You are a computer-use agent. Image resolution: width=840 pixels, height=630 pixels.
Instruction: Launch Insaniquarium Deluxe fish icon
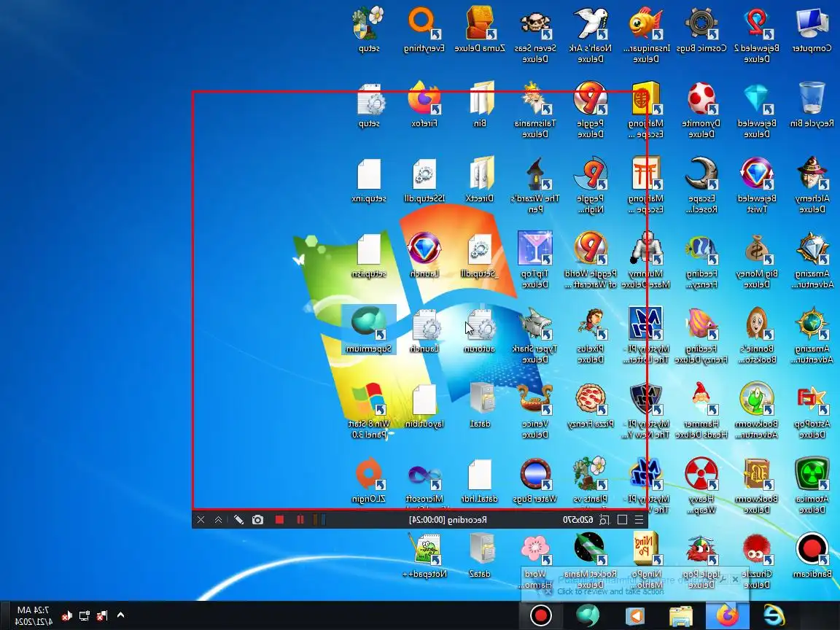[x=646, y=36]
